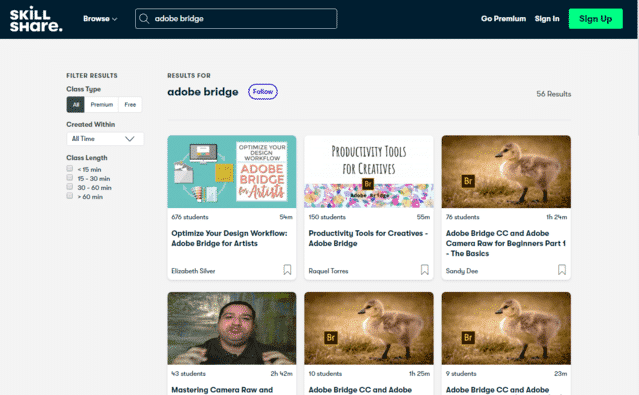Expand the Created Within All Time dropdown
Image resolution: width=639 pixels, height=395 pixels.
coord(105,139)
